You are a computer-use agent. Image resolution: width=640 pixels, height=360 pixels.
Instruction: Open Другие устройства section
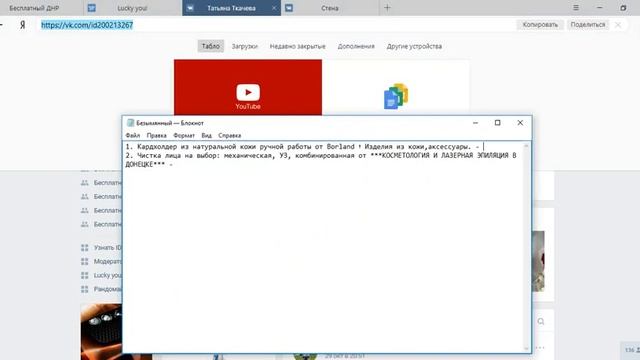[414, 46]
